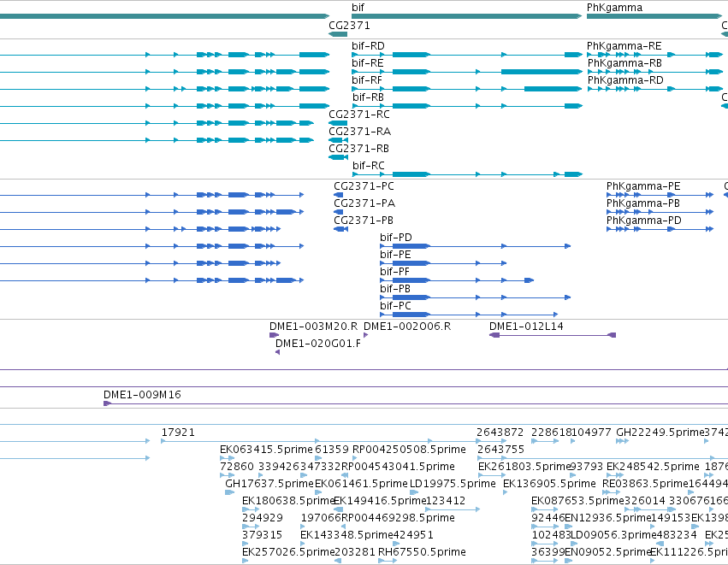Click the PhKgamma gene arrow bar
Viewport: 728px width, 565px height.
654,16
